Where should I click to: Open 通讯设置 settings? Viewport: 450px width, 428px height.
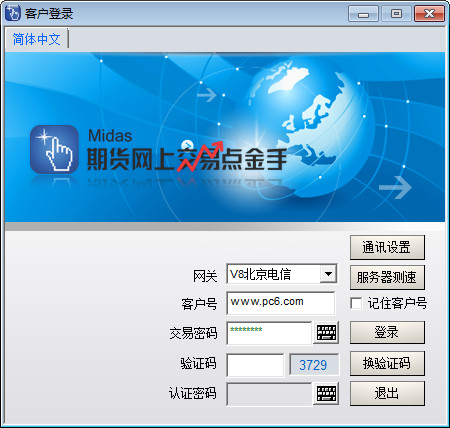click(x=387, y=247)
